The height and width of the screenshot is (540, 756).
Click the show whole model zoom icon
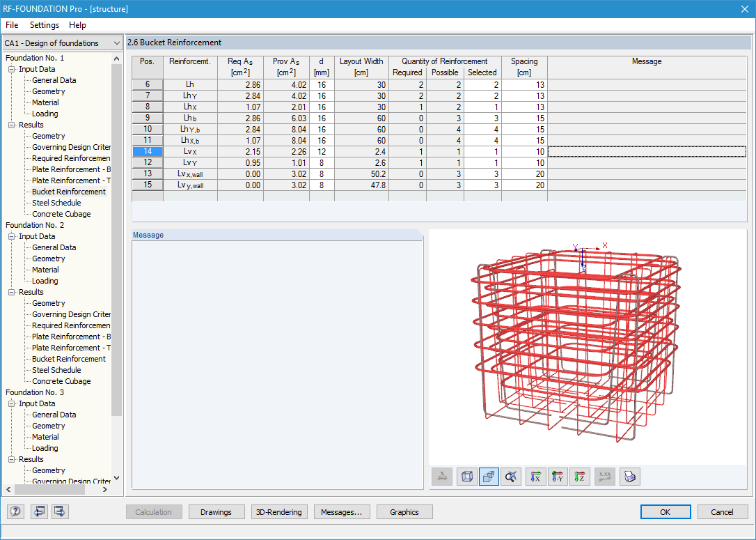(510, 477)
